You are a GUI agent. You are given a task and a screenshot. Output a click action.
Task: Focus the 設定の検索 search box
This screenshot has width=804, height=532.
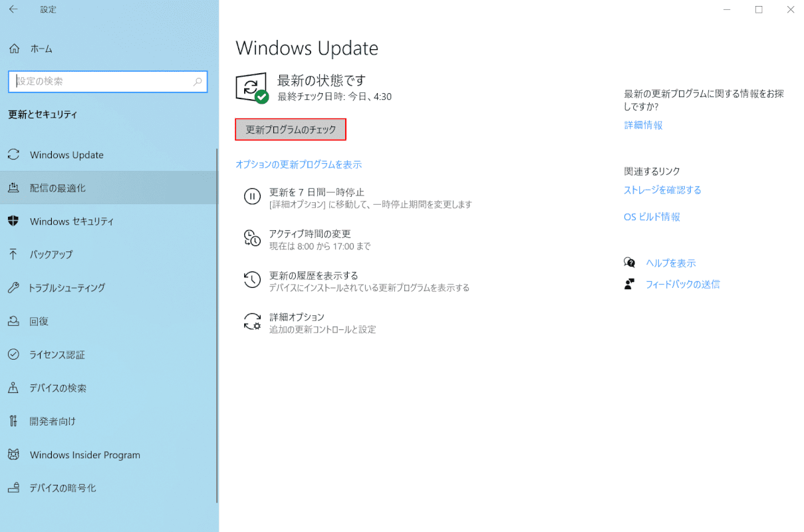pos(108,81)
